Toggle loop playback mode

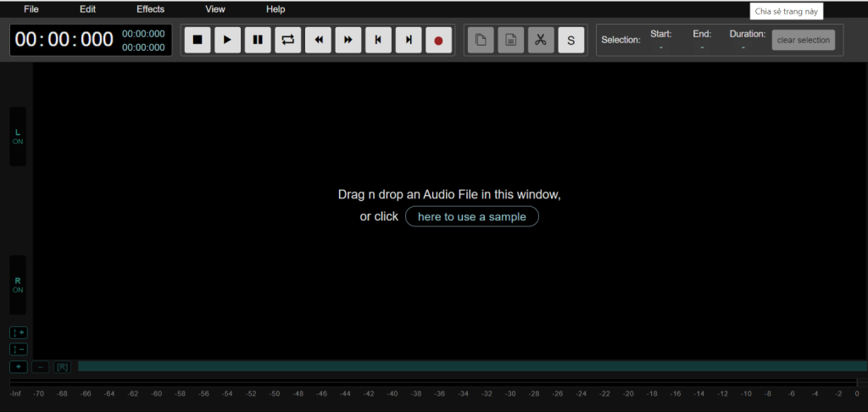pyautogui.click(x=287, y=40)
